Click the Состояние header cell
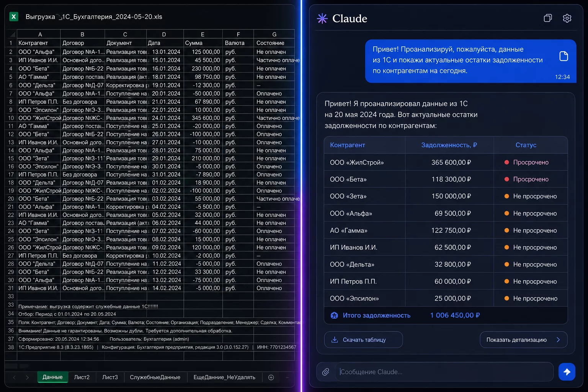The image size is (588, 392). click(274, 43)
